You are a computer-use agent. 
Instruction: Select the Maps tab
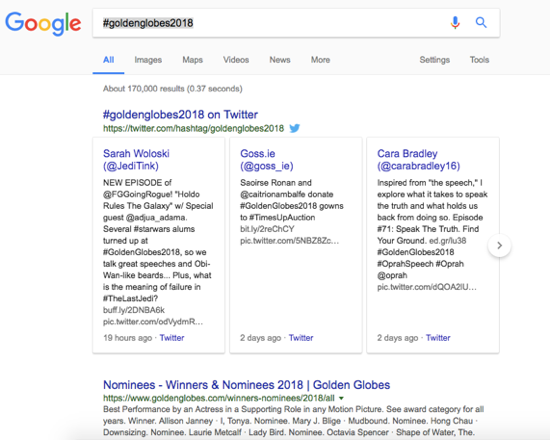click(193, 60)
